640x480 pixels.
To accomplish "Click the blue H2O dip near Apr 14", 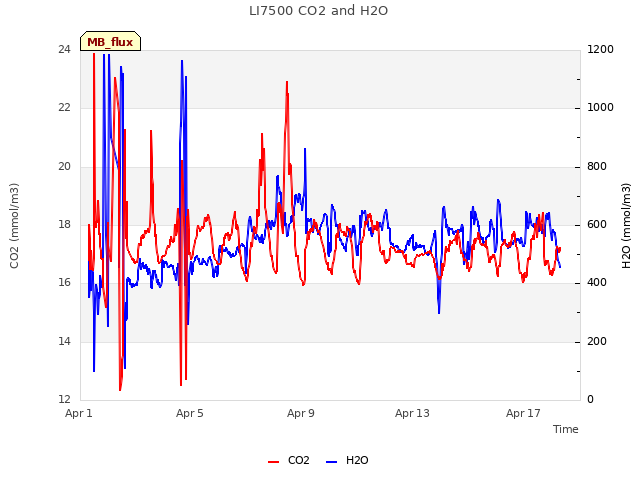I will (x=439, y=312).
